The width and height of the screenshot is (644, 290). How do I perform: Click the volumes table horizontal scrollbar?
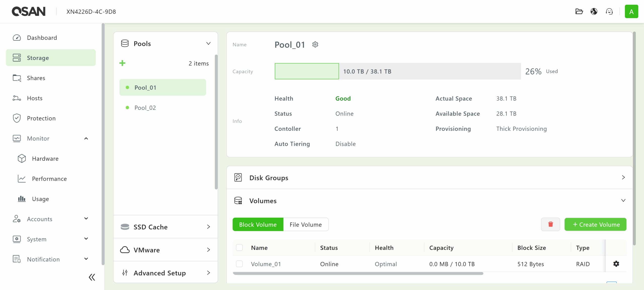(358, 273)
